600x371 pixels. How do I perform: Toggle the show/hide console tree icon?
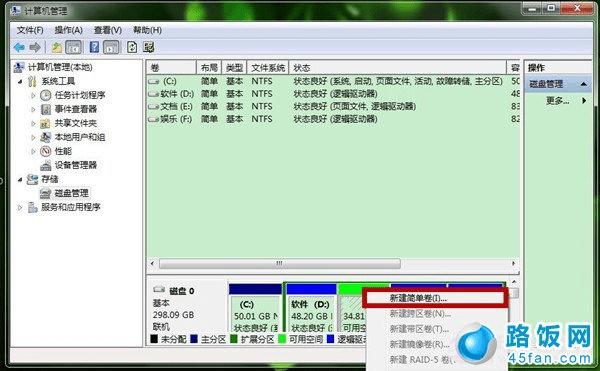(73, 47)
